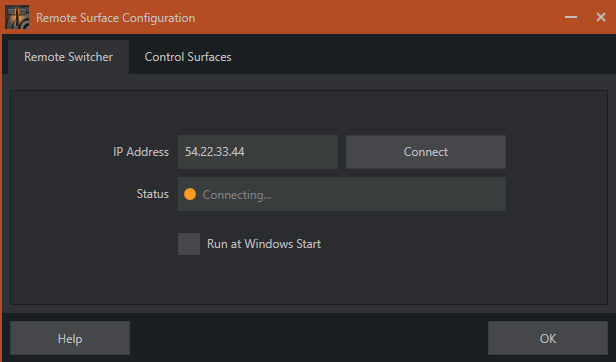The width and height of the screenshot is (616, 362).
Task: Enable the Run at Windows Start checkbox
Action: tap(189, 244)
